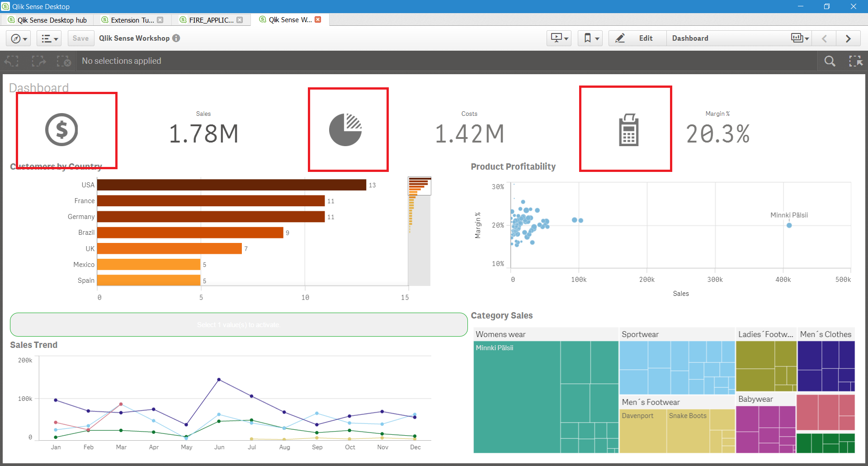868x466 pixels.
Task: Click the Edit button to modify the sheet
Action: 646,38
